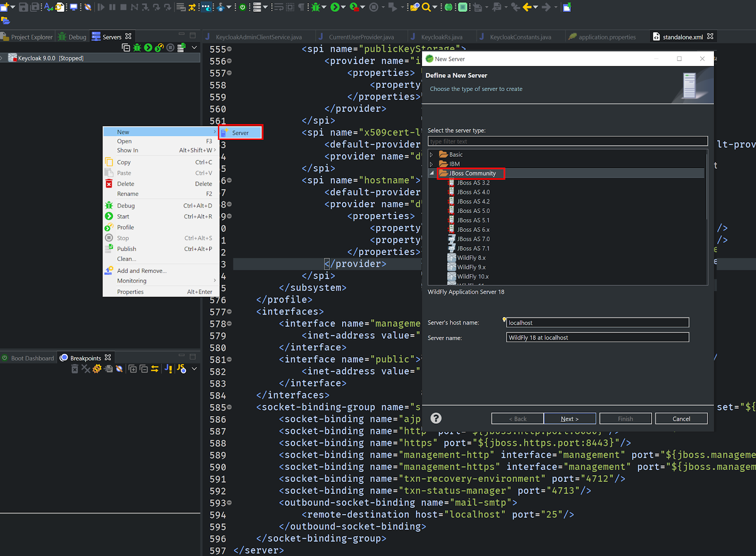Choose Add and Remove... from the context menu

tap(142, 270)
